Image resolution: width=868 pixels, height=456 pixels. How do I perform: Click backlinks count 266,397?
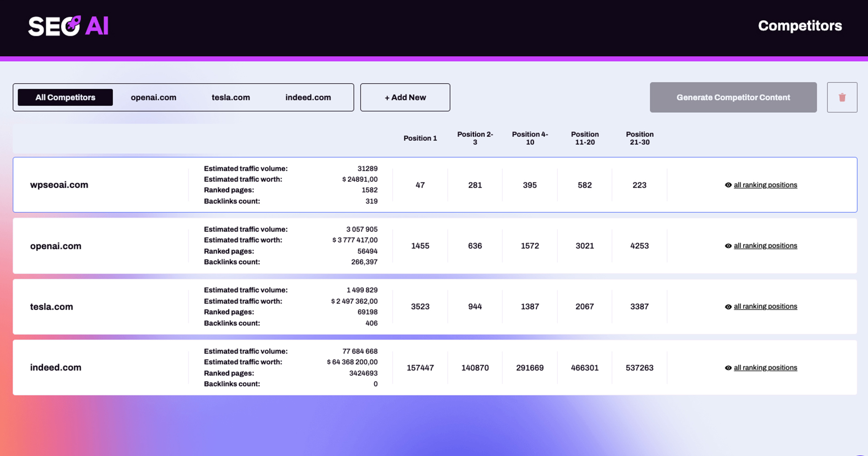[x=364, y=262]
